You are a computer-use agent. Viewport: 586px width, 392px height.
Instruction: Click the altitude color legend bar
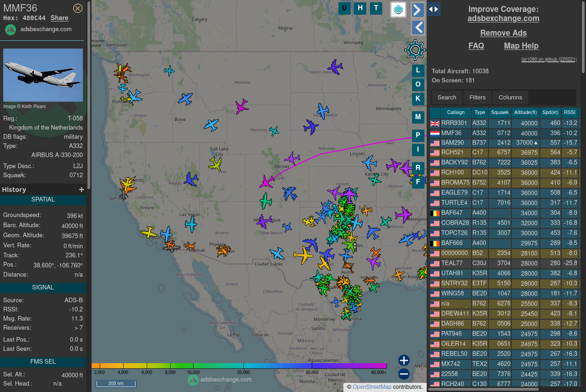coord(239,366)
